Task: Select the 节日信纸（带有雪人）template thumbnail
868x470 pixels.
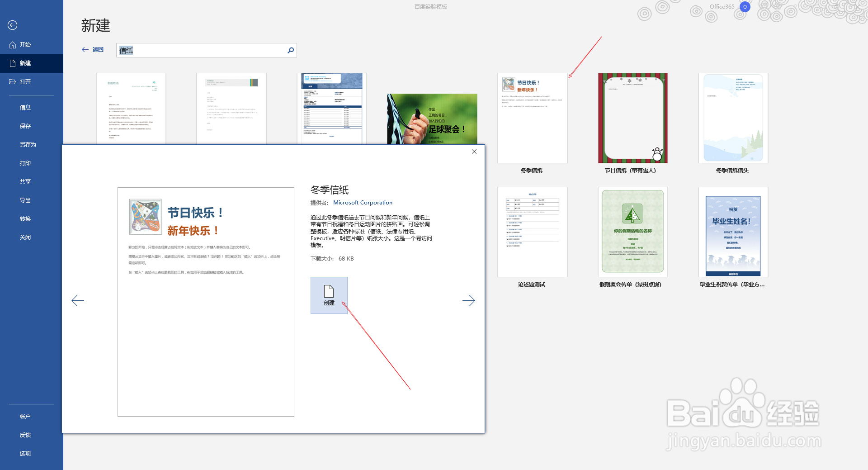Action: click(632, 118)
